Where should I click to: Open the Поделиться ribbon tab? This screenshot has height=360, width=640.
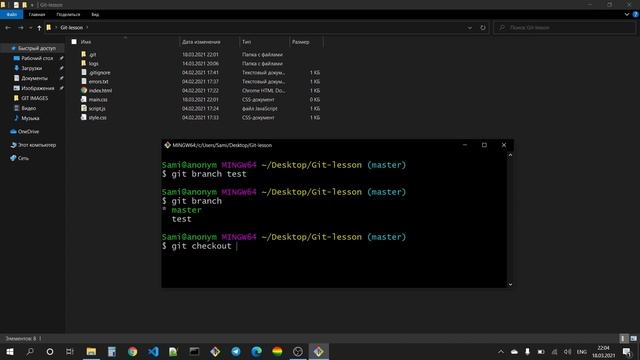coord(68,14)
